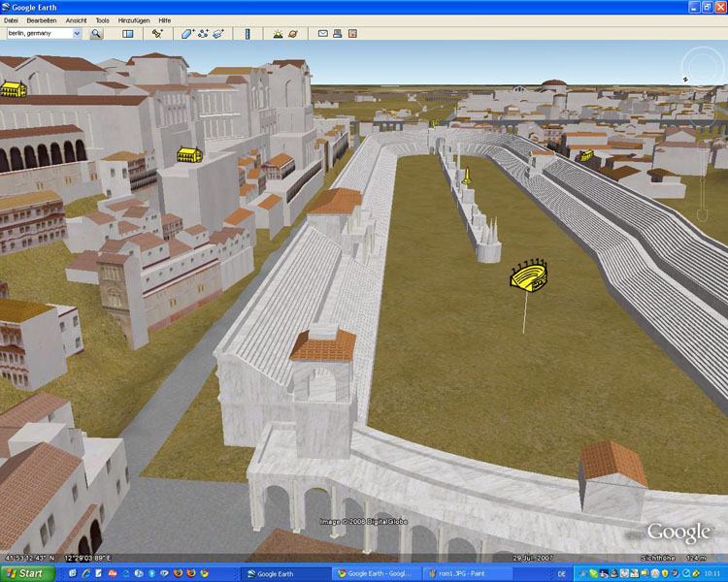Click the yellow obelisk placemark on the spina
The image size is (728, 582).
point(467,176)
